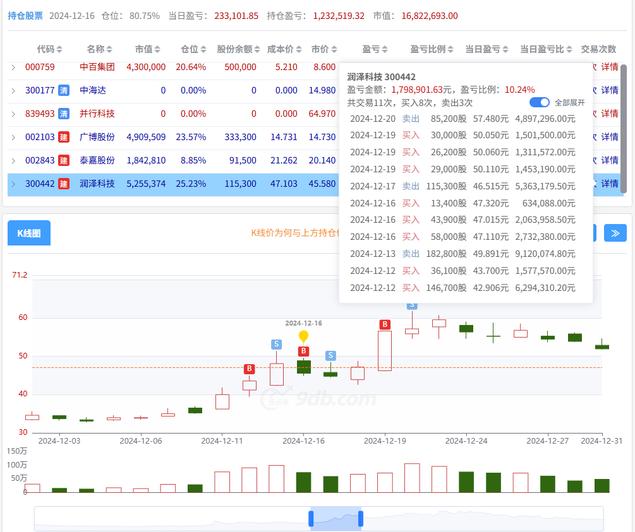
Task: Click the 建 badge next to 广博股份
Action: tap(63, 137)
